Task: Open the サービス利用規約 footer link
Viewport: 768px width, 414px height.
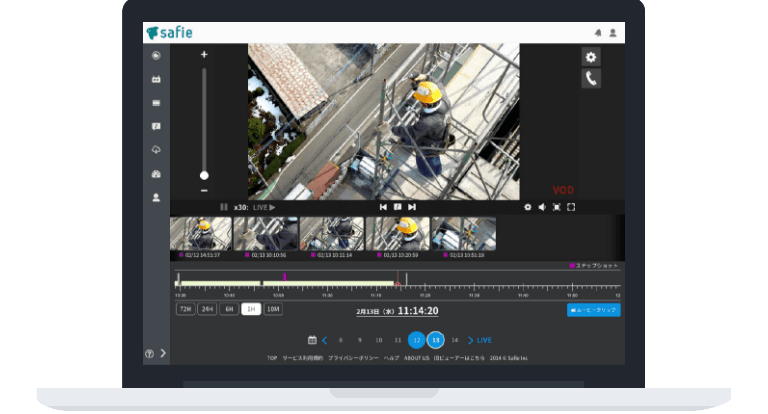Action: coord(303,358)
